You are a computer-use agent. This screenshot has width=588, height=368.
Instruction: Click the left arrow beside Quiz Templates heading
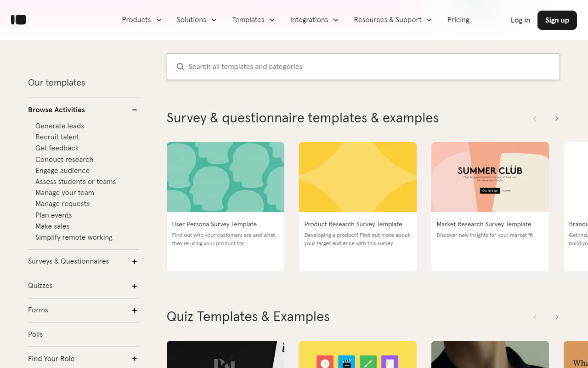535,317
